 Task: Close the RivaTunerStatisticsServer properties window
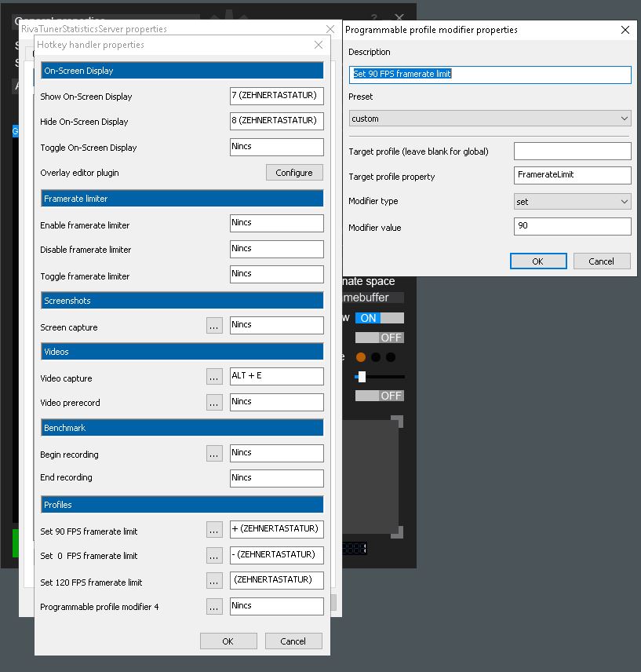pyautogui.click(x=330, y=29)
